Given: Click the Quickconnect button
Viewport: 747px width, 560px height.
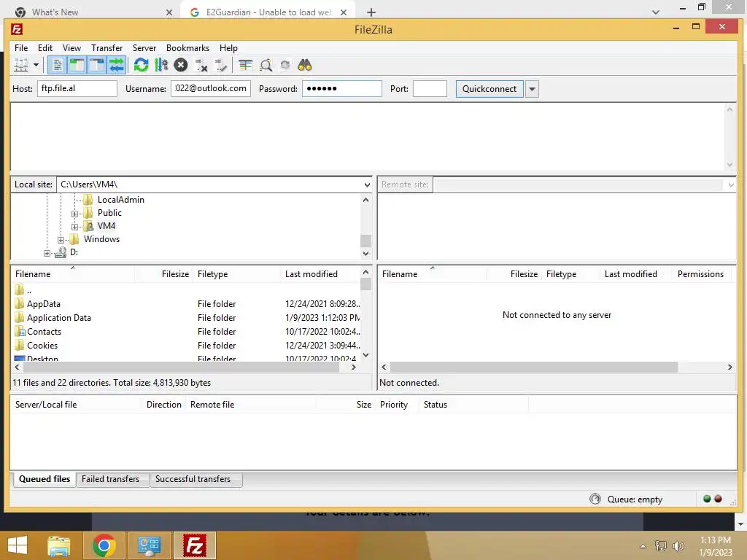Looking at the screenshot, I should [489, 89].
